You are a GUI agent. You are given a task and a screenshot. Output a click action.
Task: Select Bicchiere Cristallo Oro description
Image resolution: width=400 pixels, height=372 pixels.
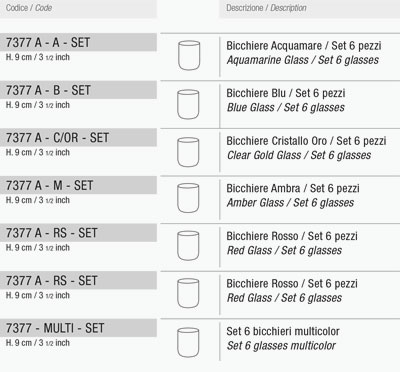[306, 141]
